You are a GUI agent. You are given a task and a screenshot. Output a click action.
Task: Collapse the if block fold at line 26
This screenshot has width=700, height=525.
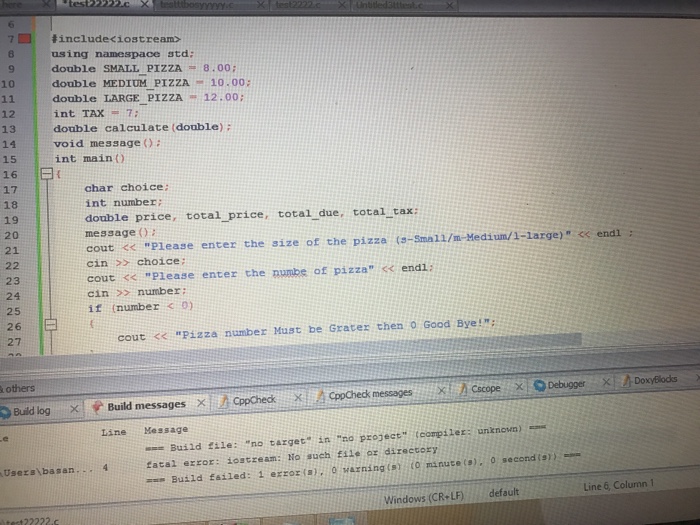coord(50,324)
